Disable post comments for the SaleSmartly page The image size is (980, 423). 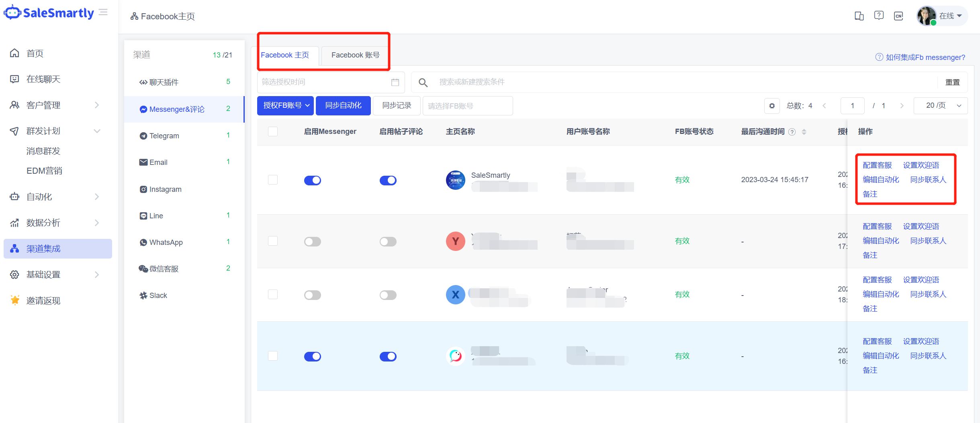388,181
